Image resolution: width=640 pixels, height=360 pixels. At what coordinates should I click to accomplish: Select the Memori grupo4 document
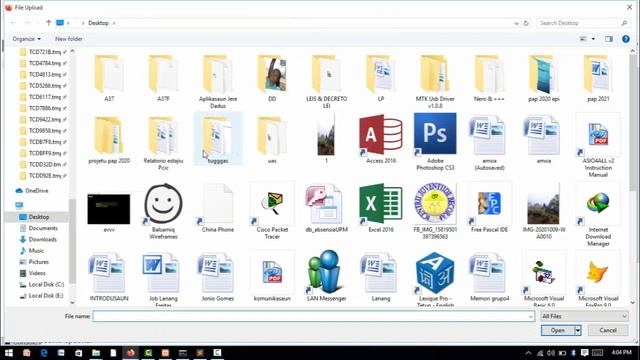pyautogui.click(x=489, y=276)
